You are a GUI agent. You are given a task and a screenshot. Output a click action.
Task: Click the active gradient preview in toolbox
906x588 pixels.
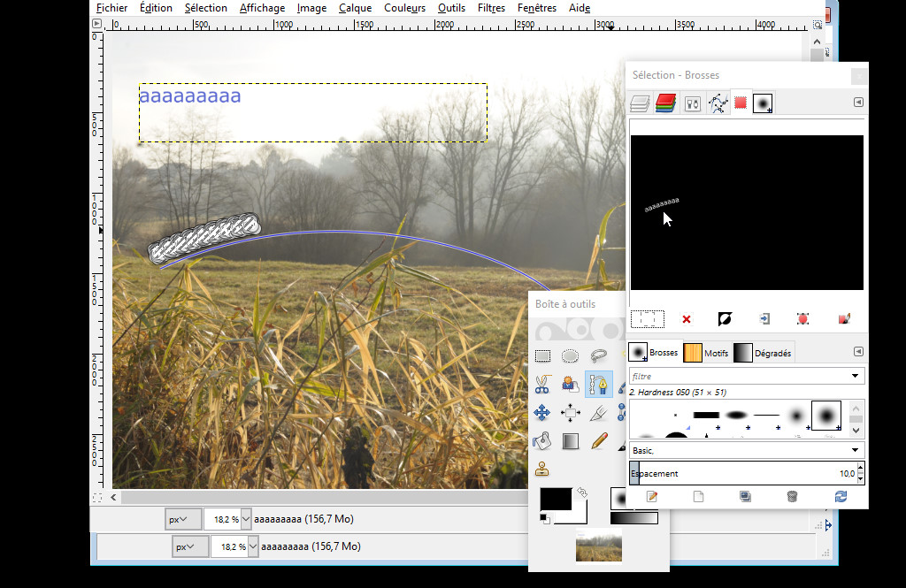633,518
